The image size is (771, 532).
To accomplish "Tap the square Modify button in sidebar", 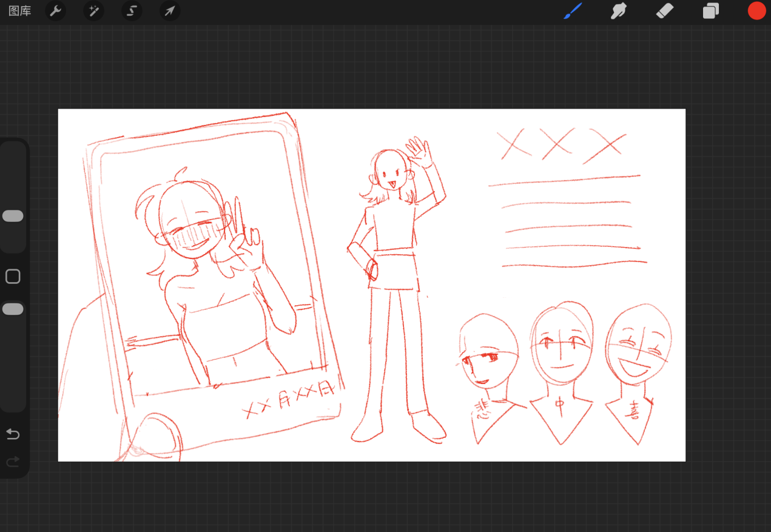I will pos(13,277).
